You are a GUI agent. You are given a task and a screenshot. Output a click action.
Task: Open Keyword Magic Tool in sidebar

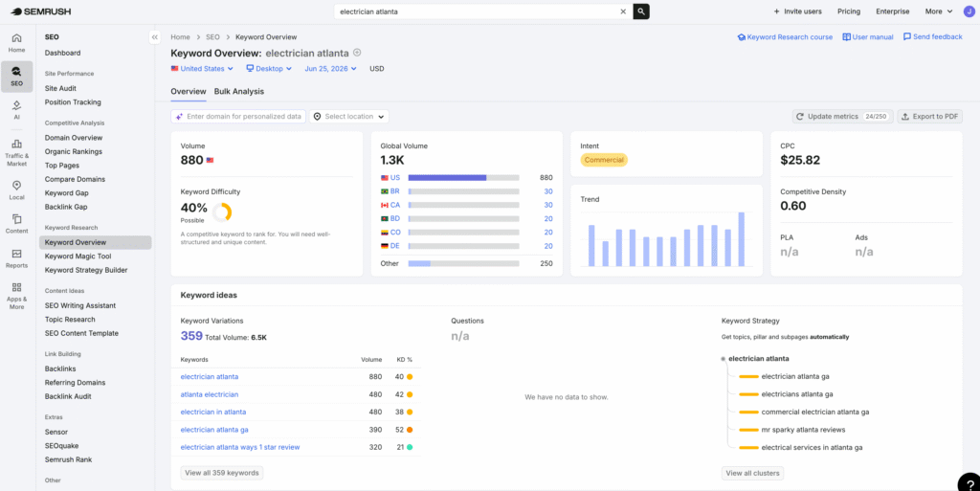pyautogui.click(x=78, y=257)
